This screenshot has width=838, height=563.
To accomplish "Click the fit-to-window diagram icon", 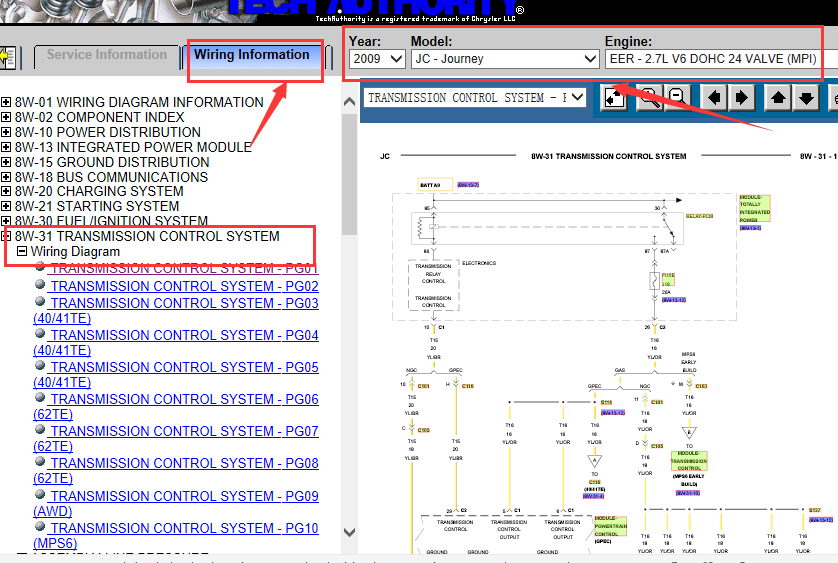I will click(x=614, y=98).
